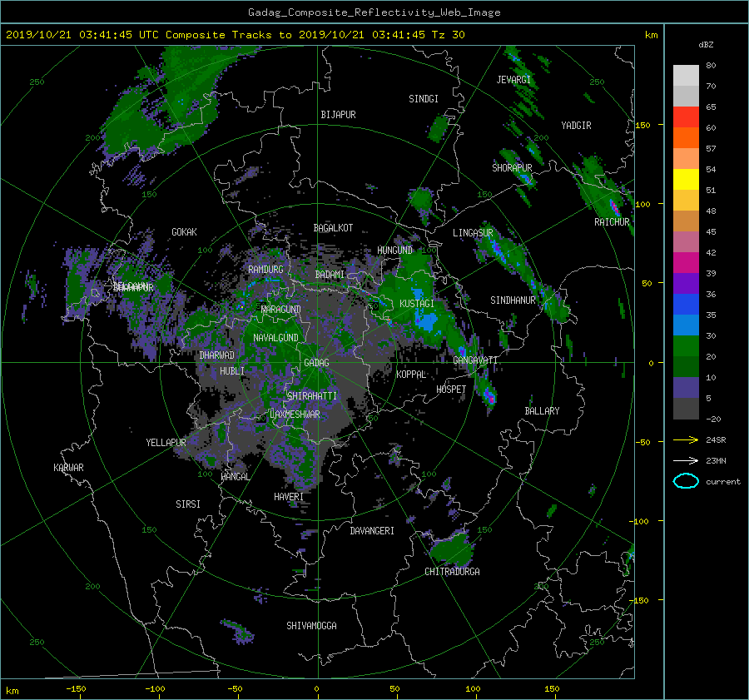Click the LINGASUR city label
The width and height of the screenshot is (749, 700).
(x=473, y=233)
